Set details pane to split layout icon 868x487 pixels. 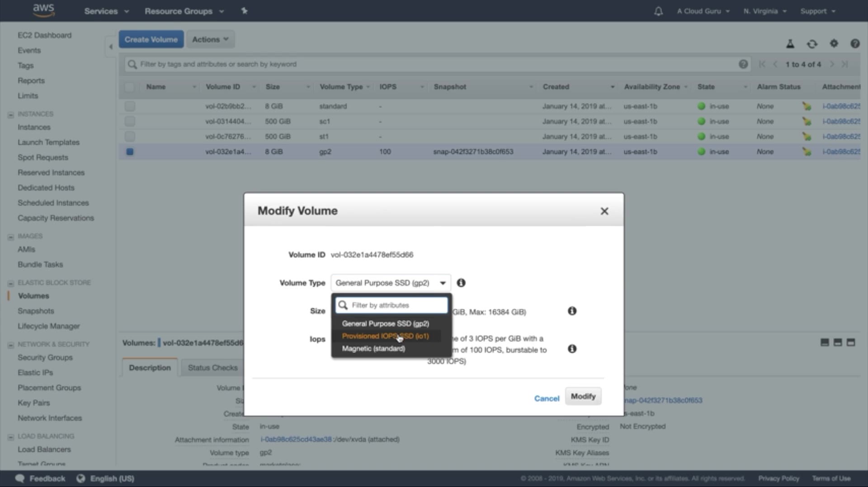point(838,342)
